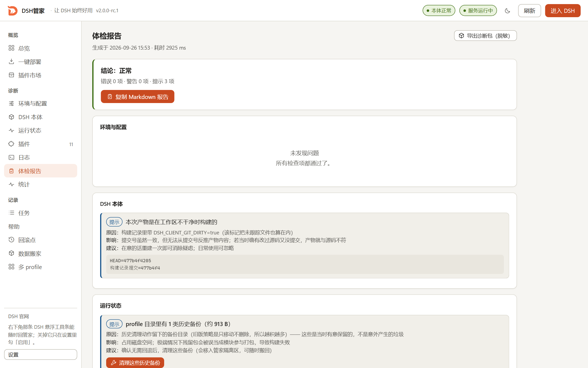Image resolution: width=588 pixels, height=368 pixels.
Task: Open 总览 grid icon in sidebar
Action: coord(11,48)
